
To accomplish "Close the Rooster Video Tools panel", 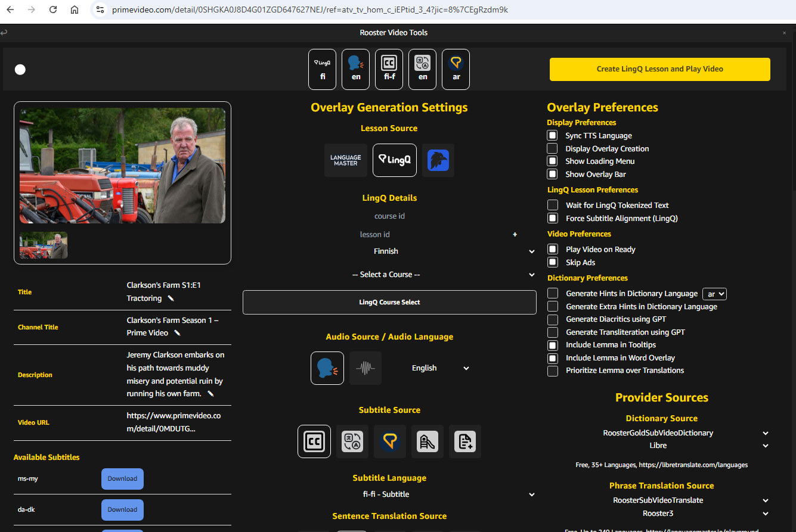I will (x=784, y=33).
